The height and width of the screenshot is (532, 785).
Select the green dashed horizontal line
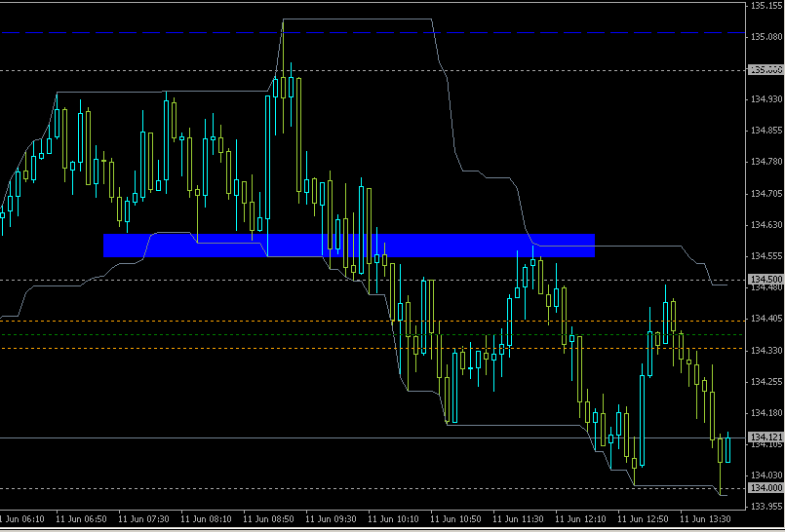coord(373,334)
